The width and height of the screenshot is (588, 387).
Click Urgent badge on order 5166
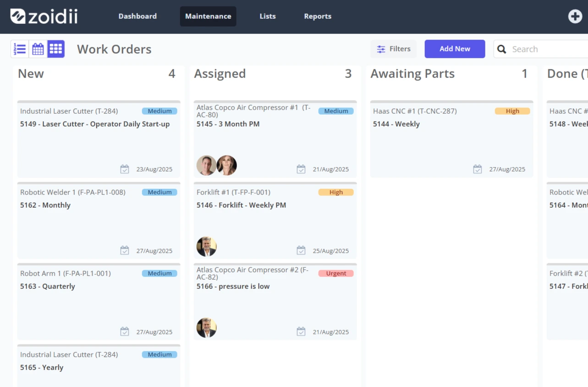336,273
